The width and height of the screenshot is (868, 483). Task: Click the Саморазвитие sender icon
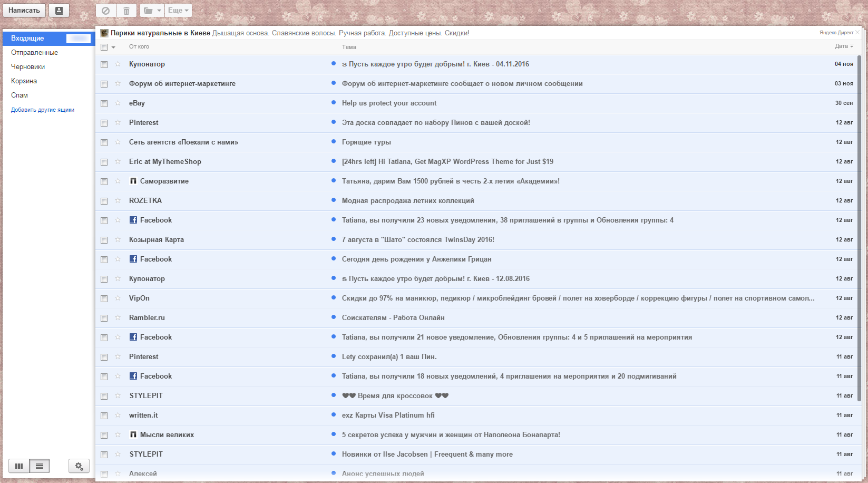[133, 181]
